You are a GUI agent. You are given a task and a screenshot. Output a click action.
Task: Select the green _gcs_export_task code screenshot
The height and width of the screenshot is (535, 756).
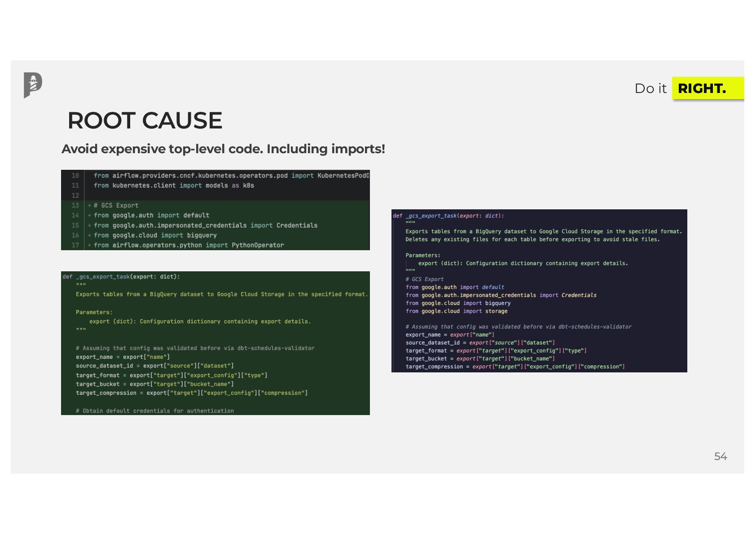[x=215, y=343]
